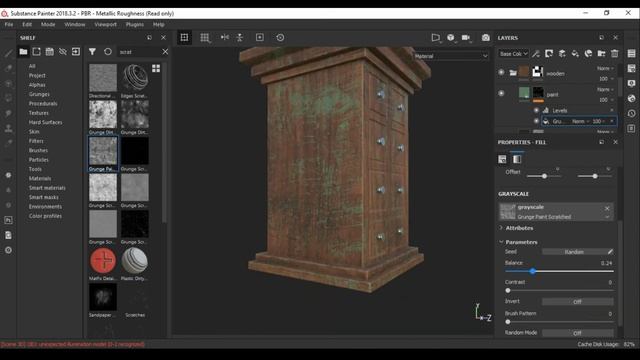640x360 pixels.
Task: Delete the selected layer with trash icon
Action: click(615, 53)
